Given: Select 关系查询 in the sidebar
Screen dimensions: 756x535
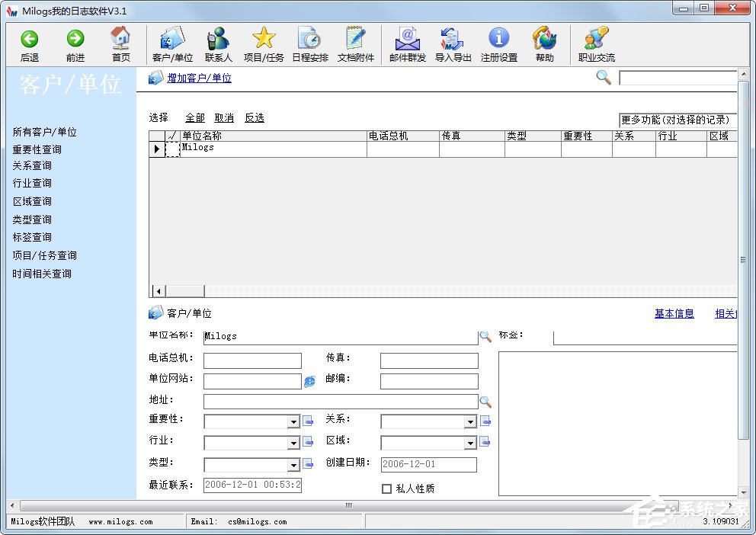Looking at the screenshot, I should pyautogui.click(x=32, y=165).
